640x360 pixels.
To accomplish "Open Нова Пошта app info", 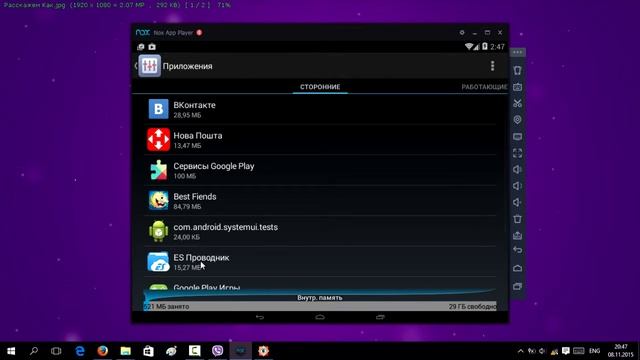I will point(320,140).
